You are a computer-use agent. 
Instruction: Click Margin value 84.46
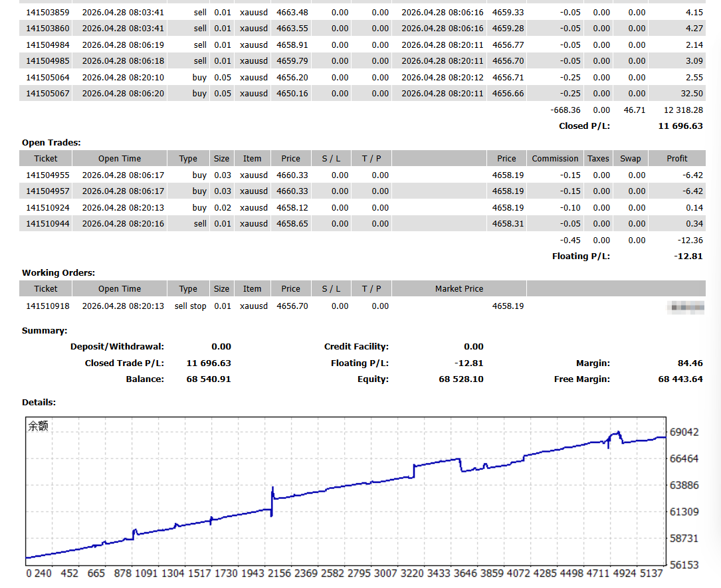690,363
